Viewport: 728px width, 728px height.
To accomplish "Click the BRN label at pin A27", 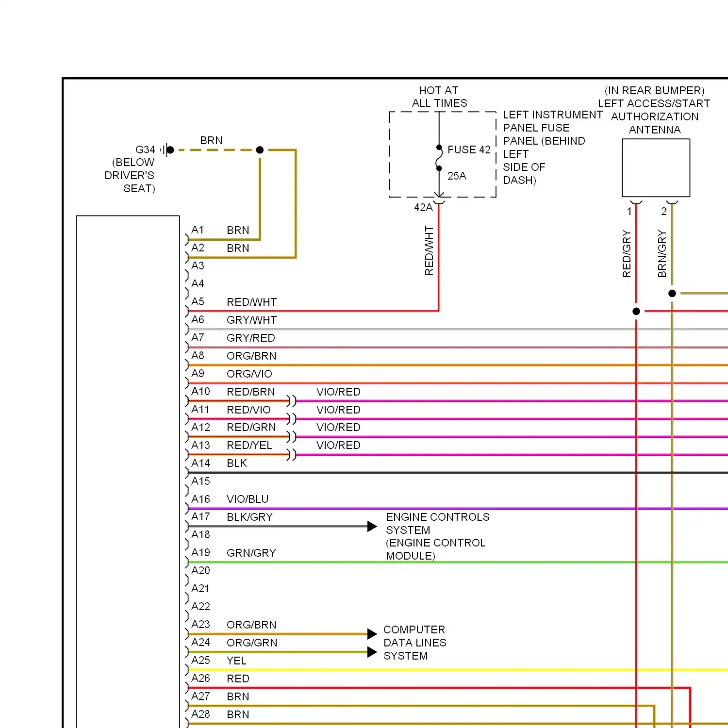I will tap(238, 696).
